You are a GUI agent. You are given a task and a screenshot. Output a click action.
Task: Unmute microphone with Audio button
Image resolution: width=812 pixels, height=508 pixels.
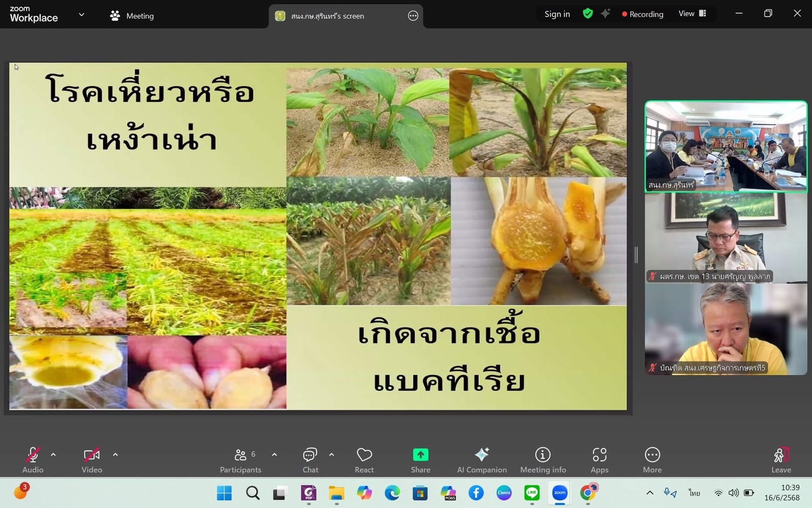pyautogui.click(x=33, y=460)
